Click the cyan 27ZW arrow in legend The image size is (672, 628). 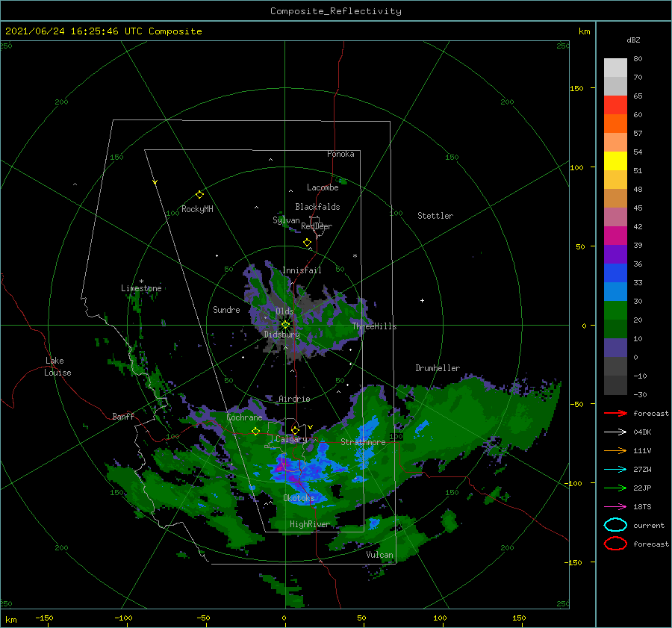point(615,470)
